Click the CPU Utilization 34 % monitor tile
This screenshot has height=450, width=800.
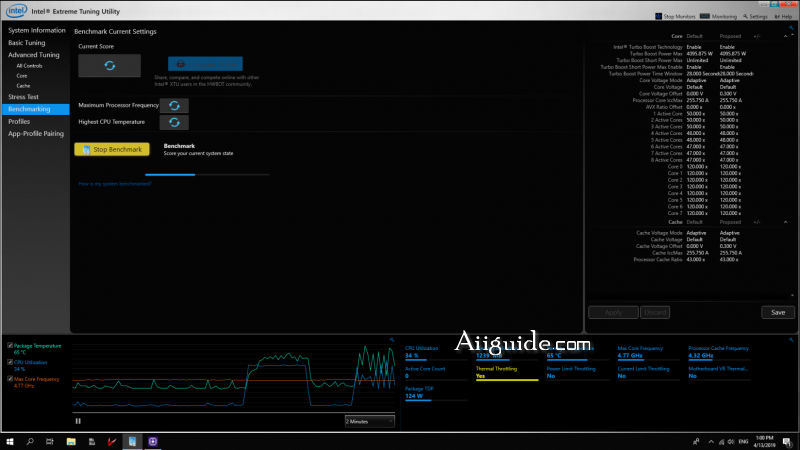436,352
